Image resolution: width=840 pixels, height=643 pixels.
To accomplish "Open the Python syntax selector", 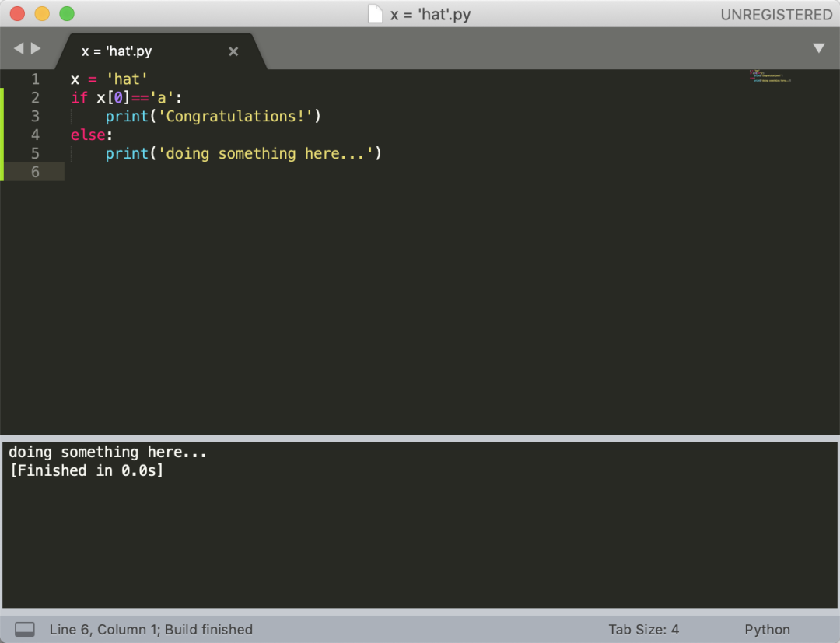I will point(767,630).
